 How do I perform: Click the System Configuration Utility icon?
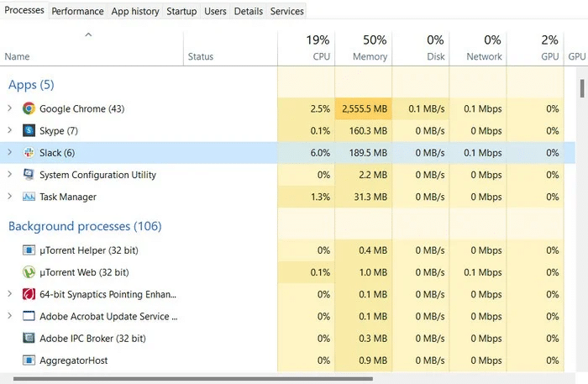click(29, 175)
